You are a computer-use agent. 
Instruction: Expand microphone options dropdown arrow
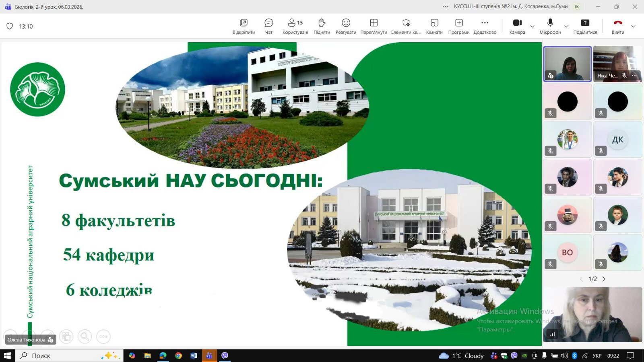(x=566, y=27)
